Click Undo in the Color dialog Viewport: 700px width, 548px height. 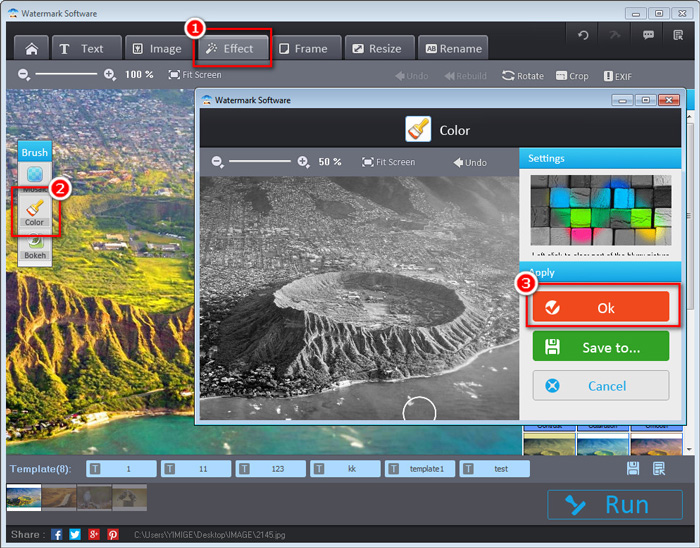coord(470,162)
